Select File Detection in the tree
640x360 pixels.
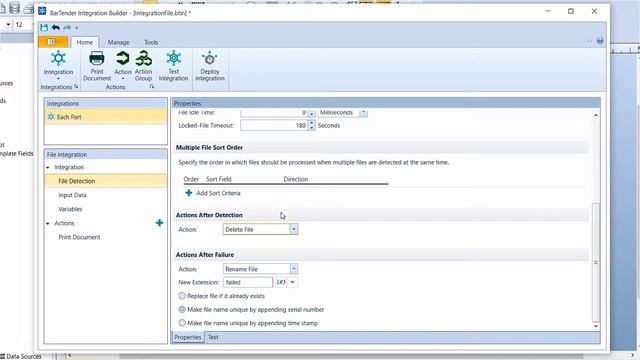pos(106,181)
